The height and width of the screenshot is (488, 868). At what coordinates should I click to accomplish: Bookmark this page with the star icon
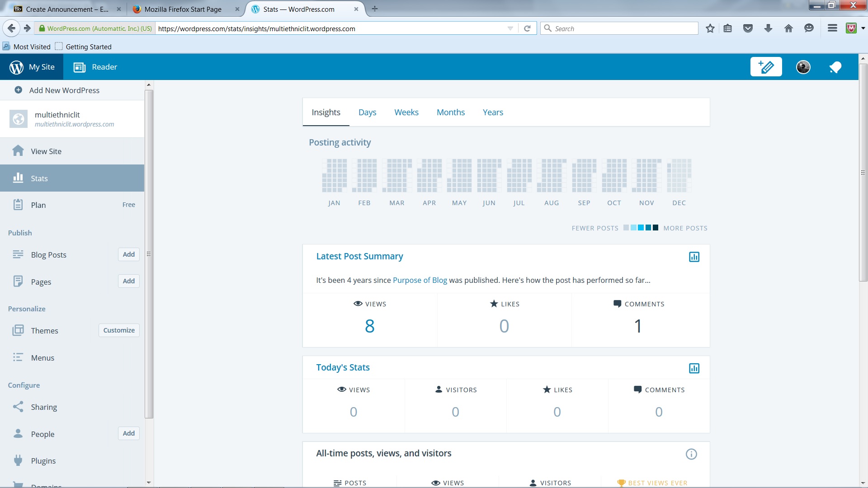(710, 28)
